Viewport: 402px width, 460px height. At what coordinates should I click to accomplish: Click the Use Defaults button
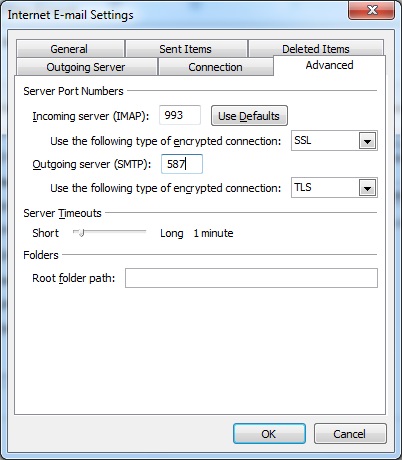[249, 116]
